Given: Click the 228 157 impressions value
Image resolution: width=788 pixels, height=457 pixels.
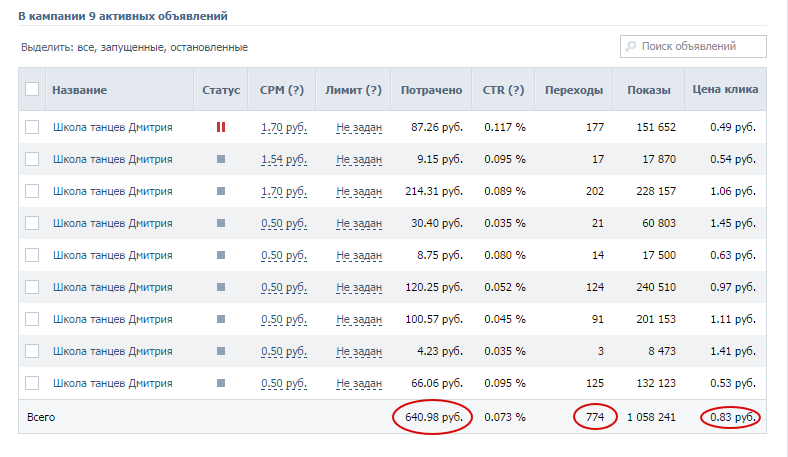Looking at the screenshot, I should [x=656, y=191].
